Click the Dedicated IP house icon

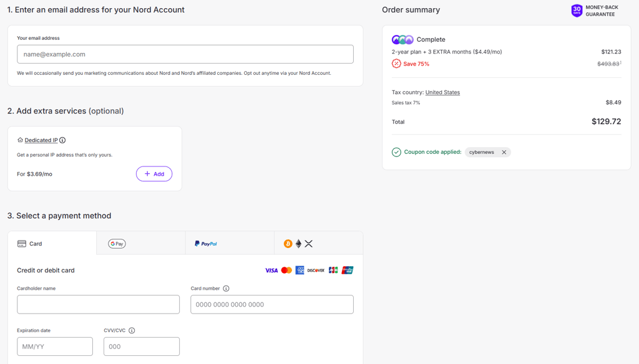(20, 140)
